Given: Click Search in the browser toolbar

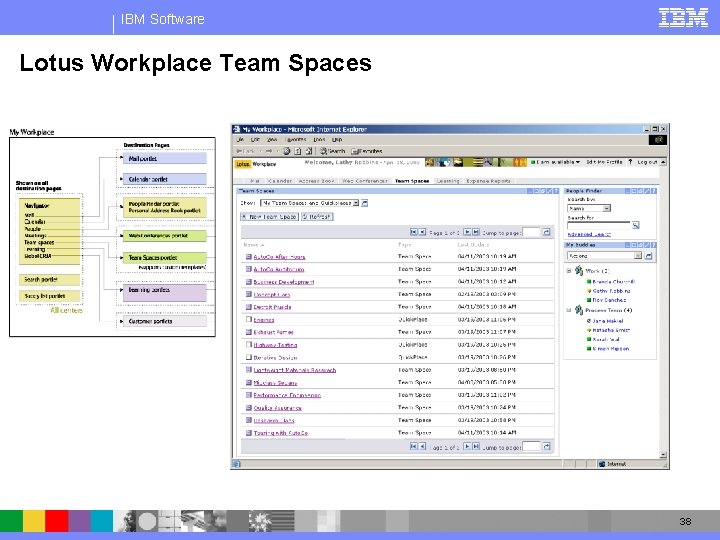Looking at the screenshot, I should click(332, 151).
